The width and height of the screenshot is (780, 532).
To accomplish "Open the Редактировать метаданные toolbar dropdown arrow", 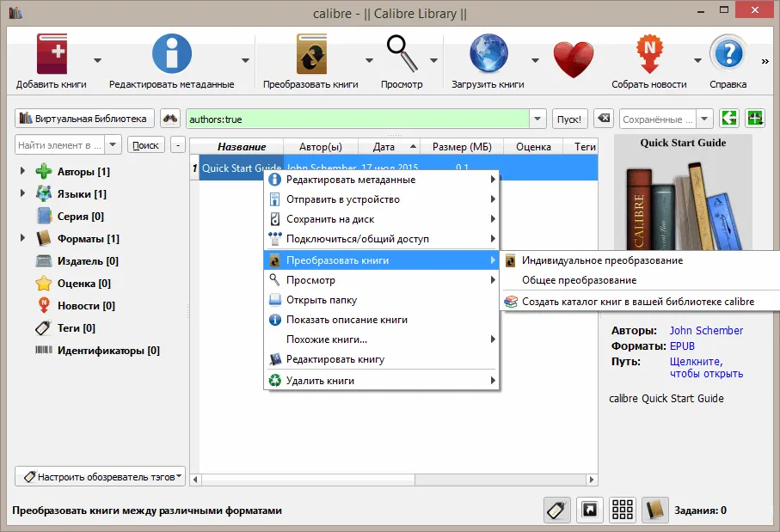I will coord(245,61).
